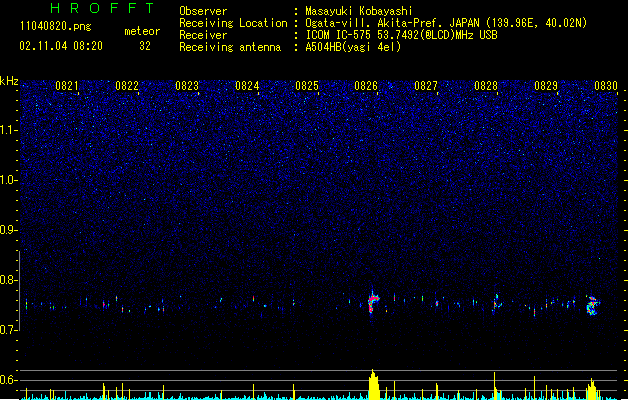Viewport: 629px width, 400px height.
Task: Click the 0821 time marker
Action: tap(67, 86)
